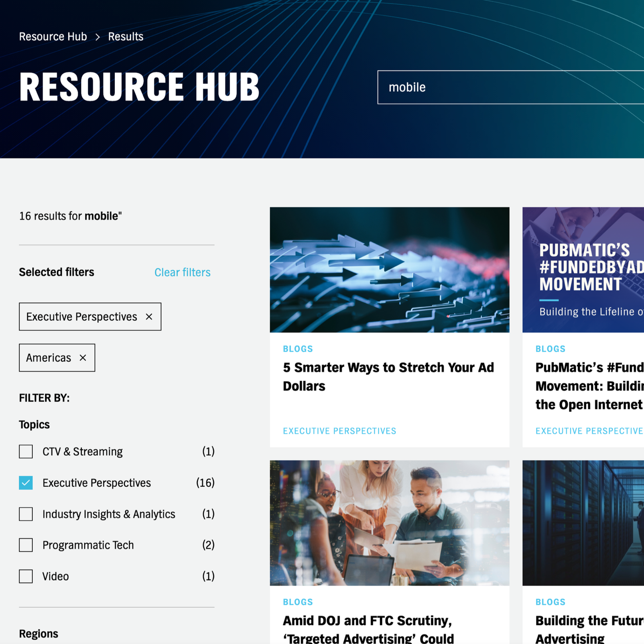Click the arrows thumbnail on the first card
Viewport: 644px width, 644px height.
pyautogui.click(x=389, y=269)
